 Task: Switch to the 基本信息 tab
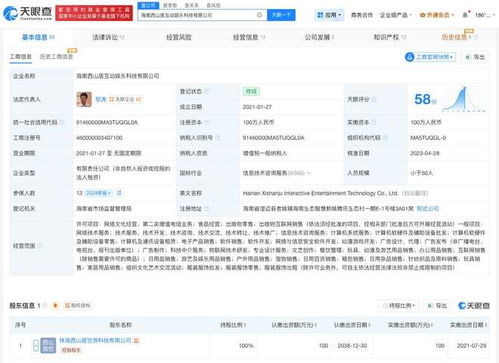point(38,37)
